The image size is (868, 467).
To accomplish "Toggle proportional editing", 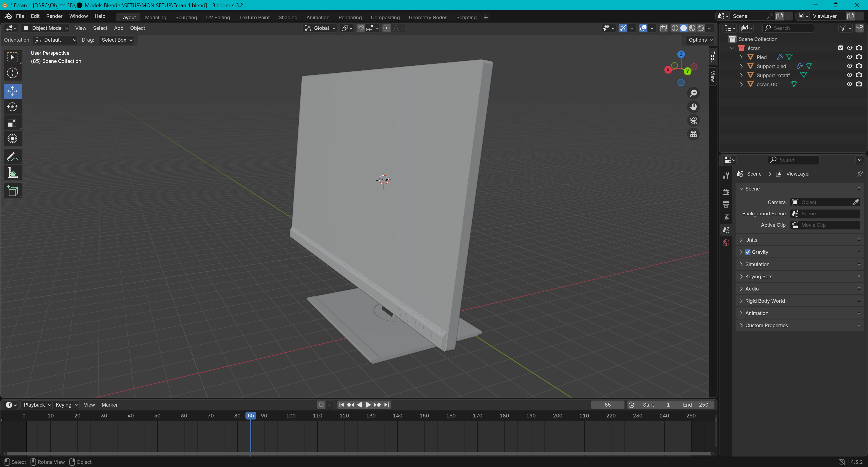I will click(x=387, y=28).
